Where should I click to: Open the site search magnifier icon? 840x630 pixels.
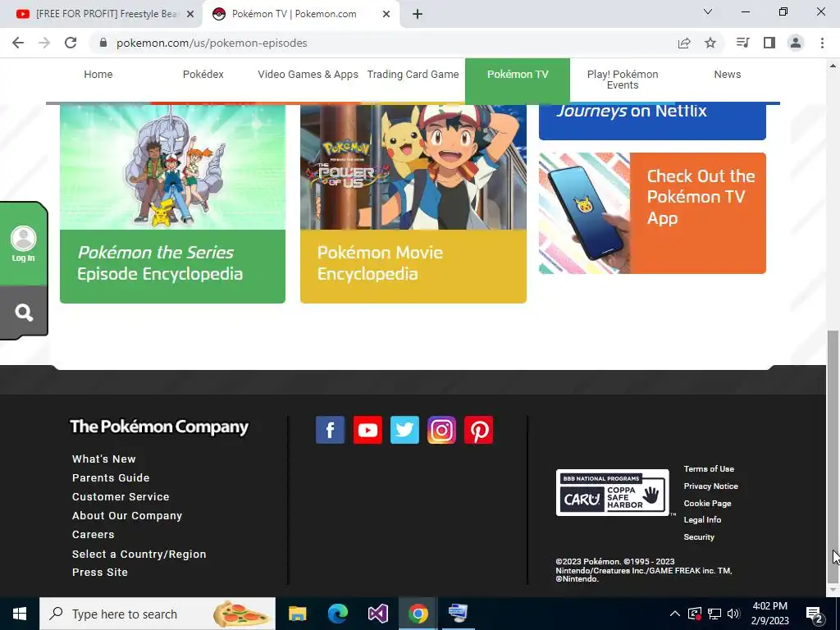coord(24,313)
